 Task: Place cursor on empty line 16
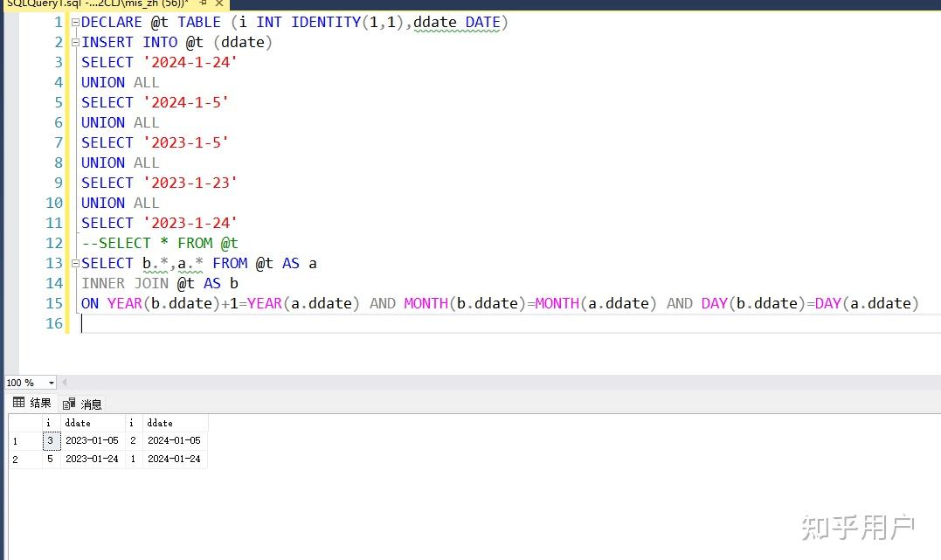510,324
